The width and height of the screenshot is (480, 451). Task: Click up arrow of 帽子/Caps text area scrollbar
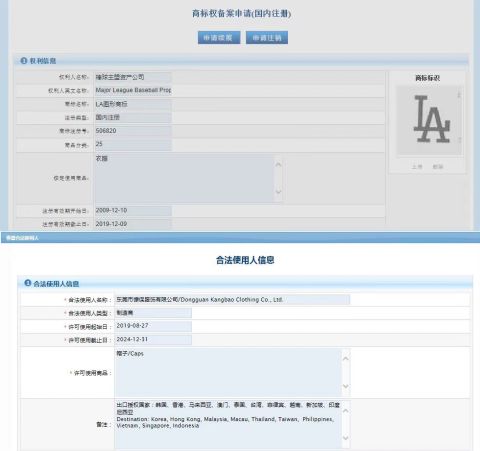pos(346,359)
